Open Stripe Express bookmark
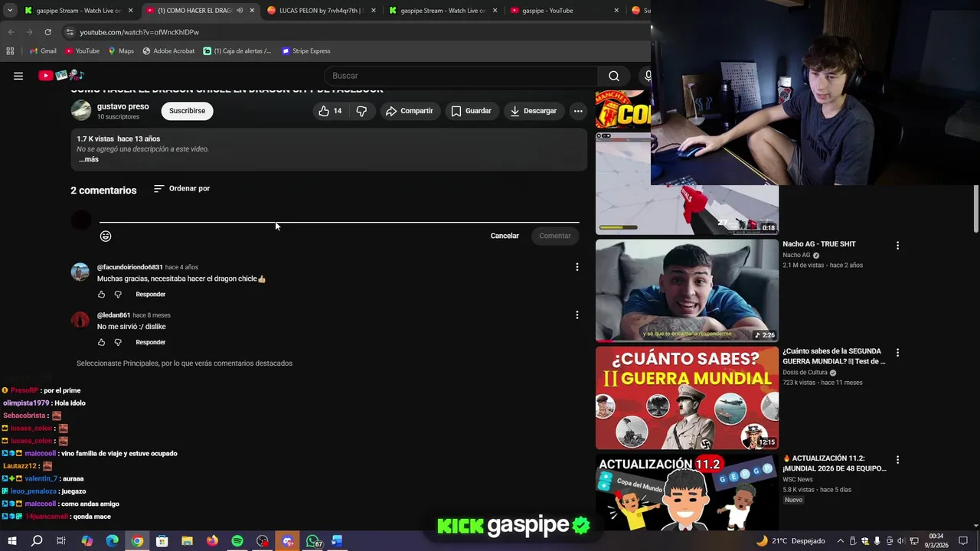980x551 pixels. [306, 51]
